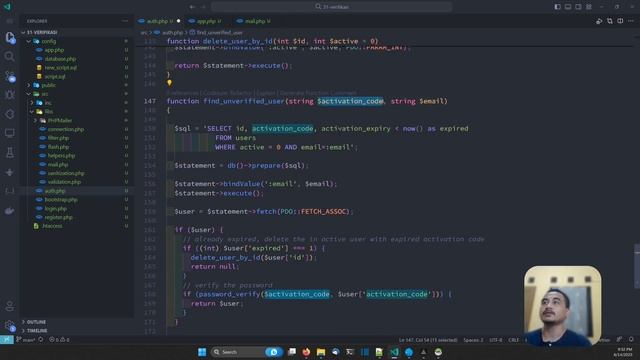
Task: Open the Windows Start button
Action: pyautogui.click(x=202, y=352)
